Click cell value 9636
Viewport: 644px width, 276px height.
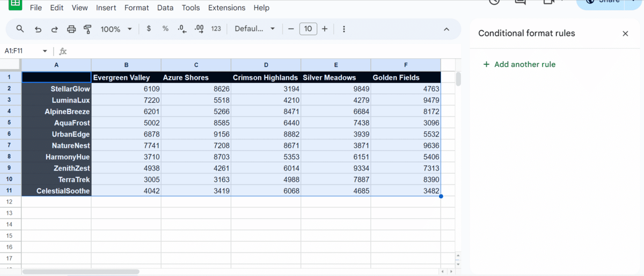click(406, 145)
